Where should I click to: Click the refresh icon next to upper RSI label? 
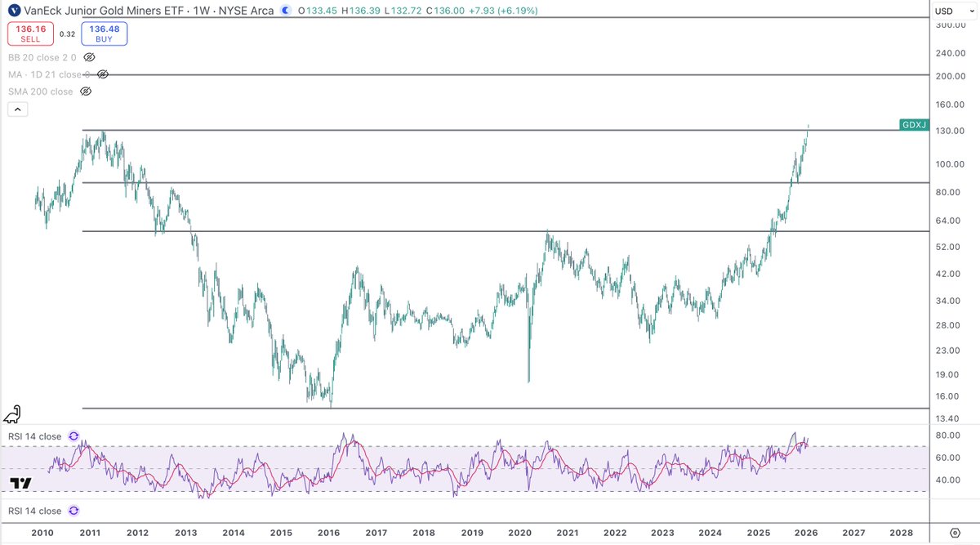tap(73, 436)
